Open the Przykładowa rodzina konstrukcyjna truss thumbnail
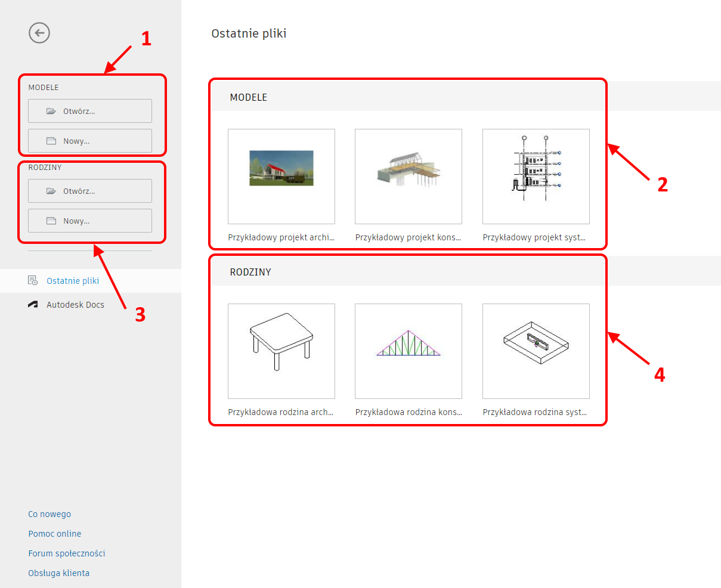The height and width of the screenshot is (588, 721). pos(408,351)
